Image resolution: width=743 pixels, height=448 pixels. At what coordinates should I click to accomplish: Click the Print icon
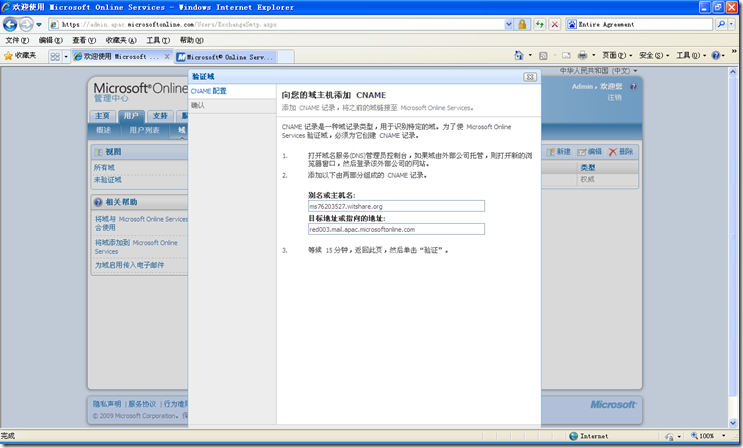(x=582, y=55)
